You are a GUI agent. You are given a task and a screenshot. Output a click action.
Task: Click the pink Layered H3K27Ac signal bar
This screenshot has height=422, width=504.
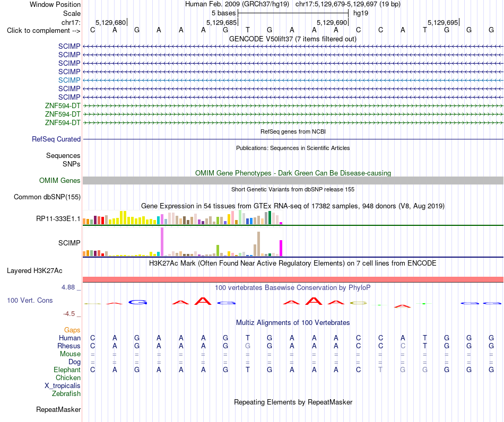pyautogui.click(x=293, y=279)
